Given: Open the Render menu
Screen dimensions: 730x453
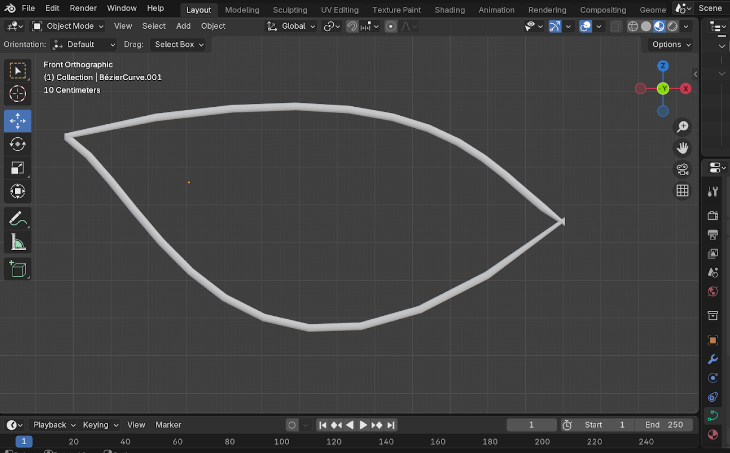Looking at the screenshot, I should point(83,8).
